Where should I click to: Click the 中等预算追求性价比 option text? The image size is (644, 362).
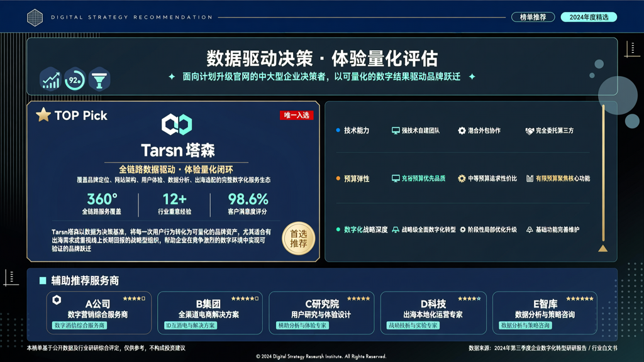point(492,178)
